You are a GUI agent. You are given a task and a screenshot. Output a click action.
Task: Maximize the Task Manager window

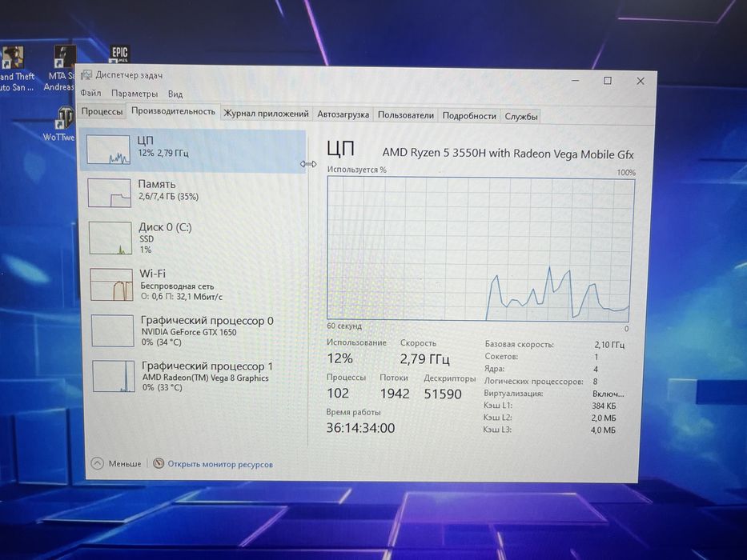coord(608,81)
